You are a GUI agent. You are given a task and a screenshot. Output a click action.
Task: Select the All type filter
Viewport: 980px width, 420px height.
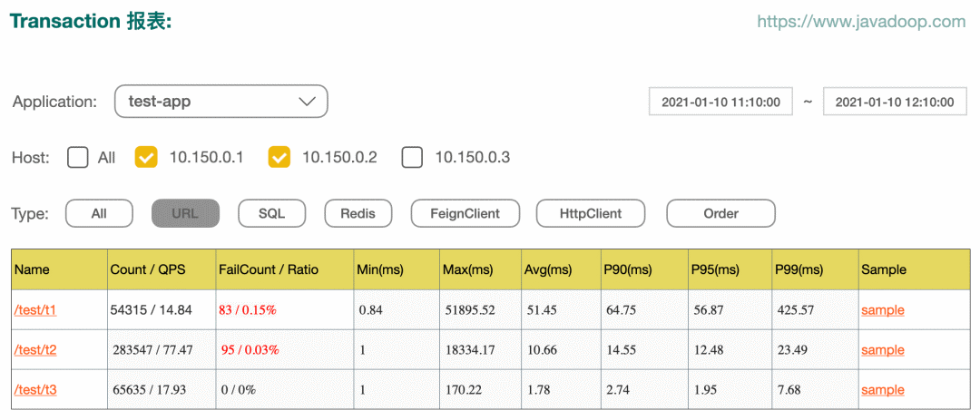99,214
